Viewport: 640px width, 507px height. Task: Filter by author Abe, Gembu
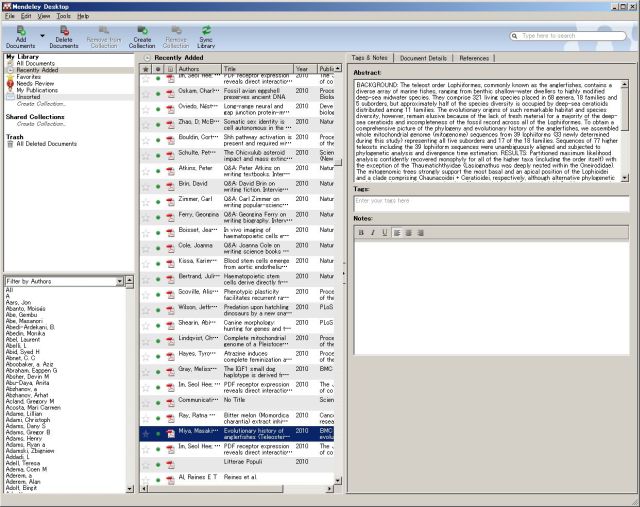(x=22, y=315)
